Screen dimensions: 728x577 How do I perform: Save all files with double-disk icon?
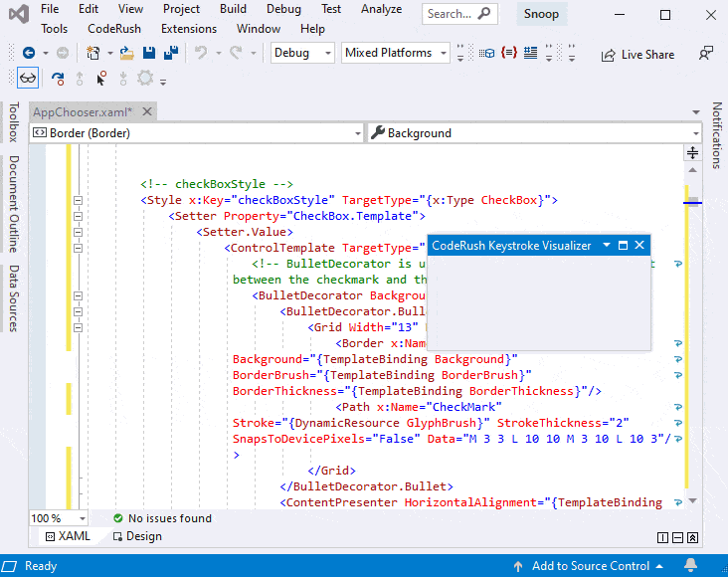[171, 53]
